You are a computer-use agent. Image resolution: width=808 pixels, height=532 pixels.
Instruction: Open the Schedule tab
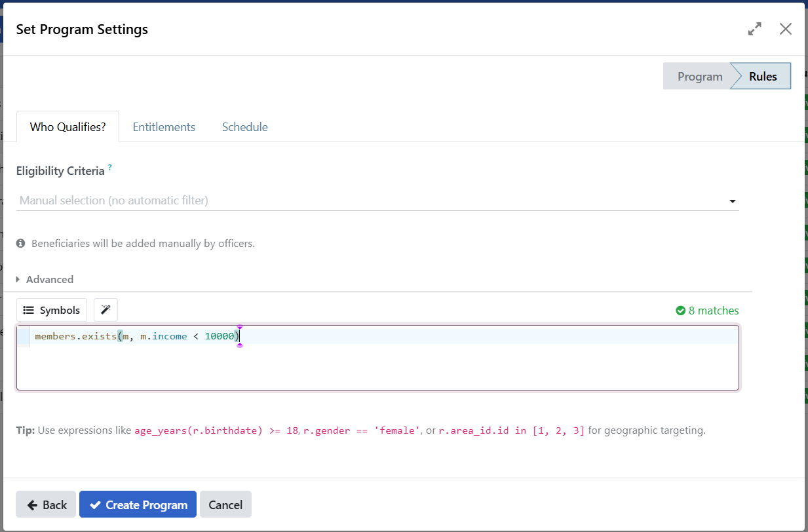click(x=244, y=127)
